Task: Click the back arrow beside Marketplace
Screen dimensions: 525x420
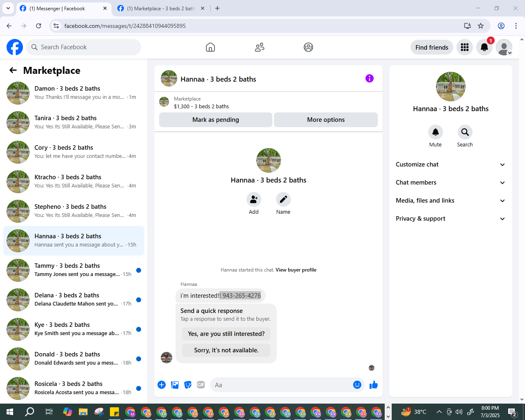Action: (13, 70)
